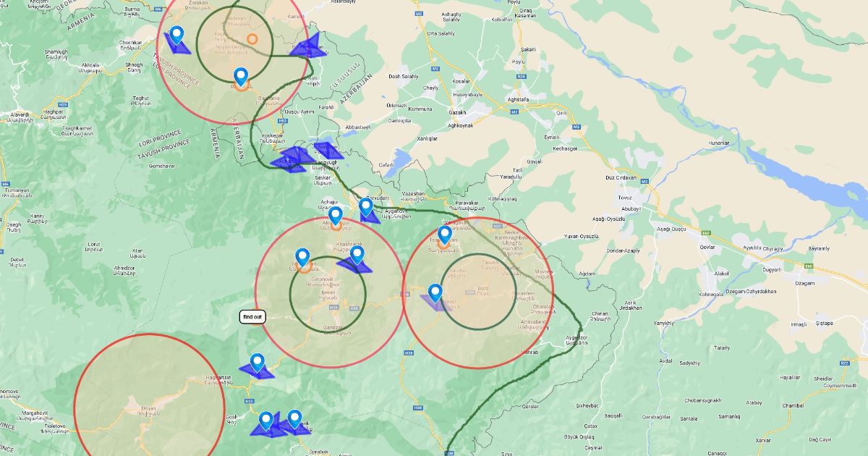Click the orange ring marker beside Noyemberyan
The height and width of the screenshot is (456, 868).
click(x=252, y=39)
